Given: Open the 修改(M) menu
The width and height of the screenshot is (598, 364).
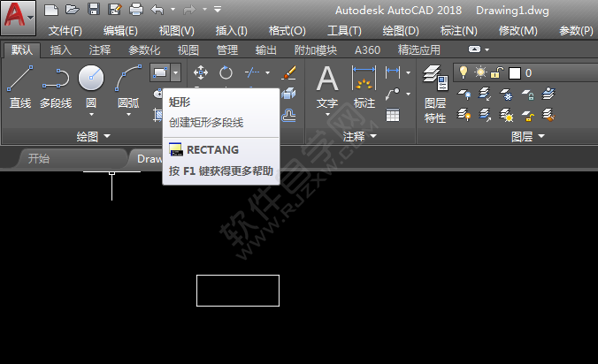Looking at the screenshot, I should (517, 31).
